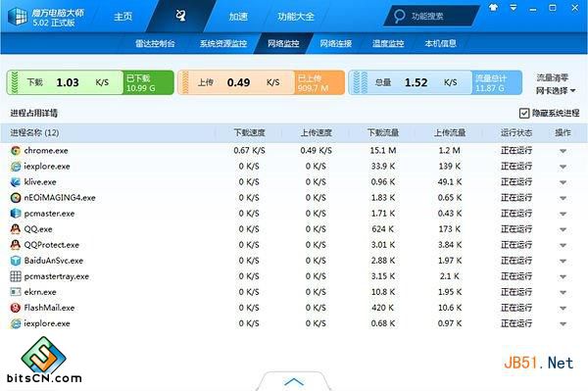Select 网络监控 subtab

(x=283, y=43)
